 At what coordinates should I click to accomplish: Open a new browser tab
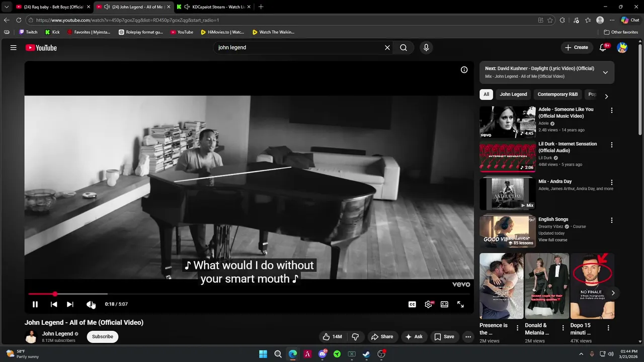point(261,7)
